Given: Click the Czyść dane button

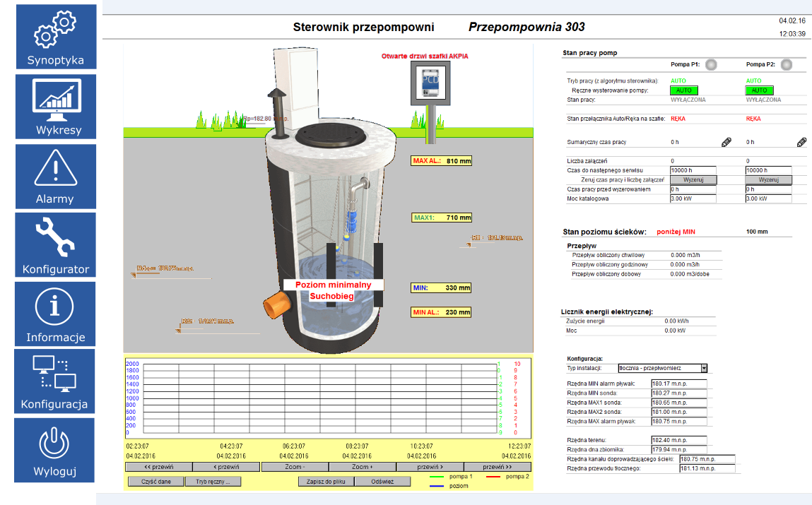Looking at the screenshot, I should pyautogui.click(x=156, y=481).
